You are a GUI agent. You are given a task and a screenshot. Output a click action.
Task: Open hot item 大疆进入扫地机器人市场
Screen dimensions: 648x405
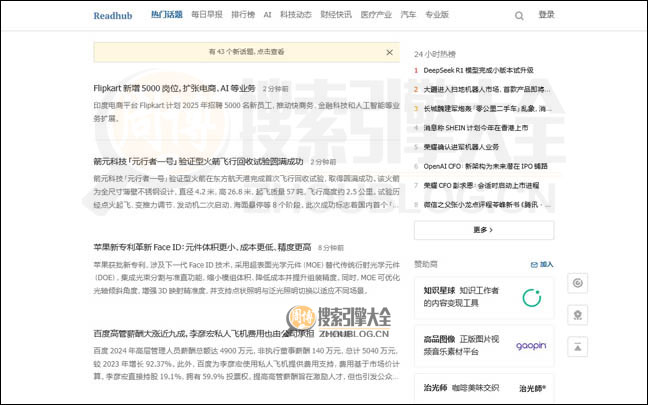coord(487,89)
